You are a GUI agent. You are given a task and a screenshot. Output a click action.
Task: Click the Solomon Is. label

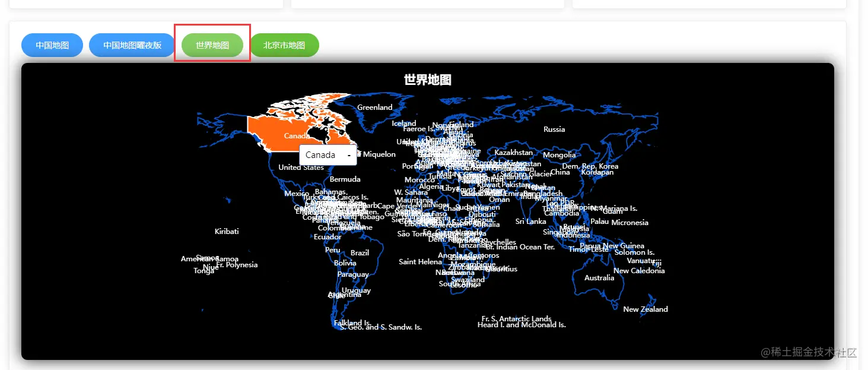(634, 252)
